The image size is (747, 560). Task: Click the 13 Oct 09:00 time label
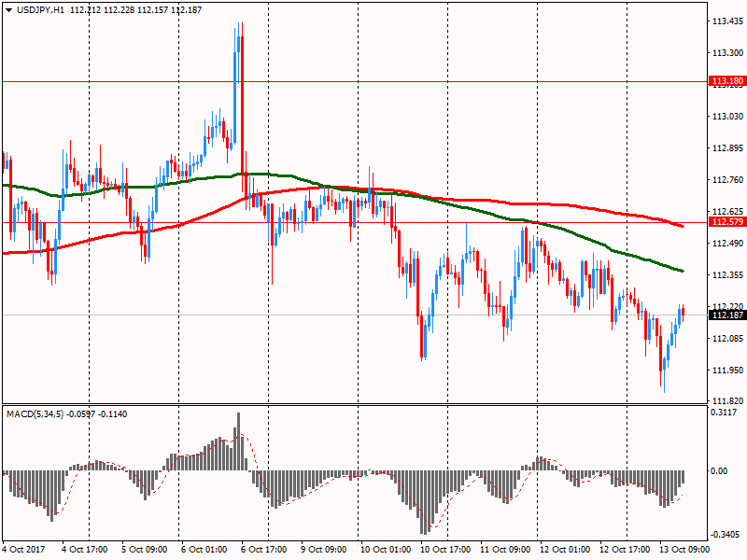click(684, 550)
